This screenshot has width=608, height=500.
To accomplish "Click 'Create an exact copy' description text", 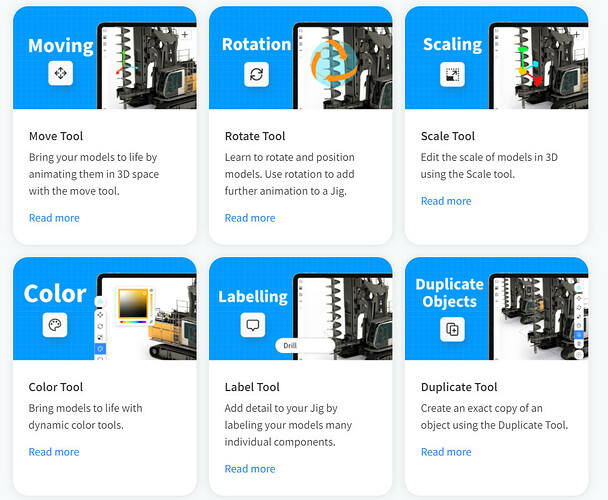I will tap(494, 417).
